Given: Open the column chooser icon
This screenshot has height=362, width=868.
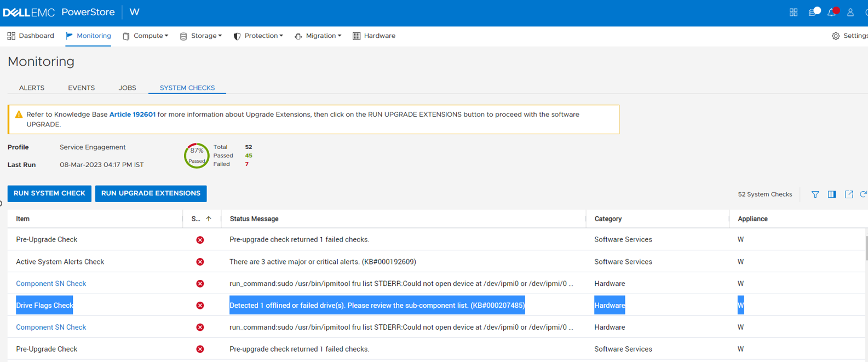Looking at the screenshot, I should pyautogui.click(x=832, y=194).
